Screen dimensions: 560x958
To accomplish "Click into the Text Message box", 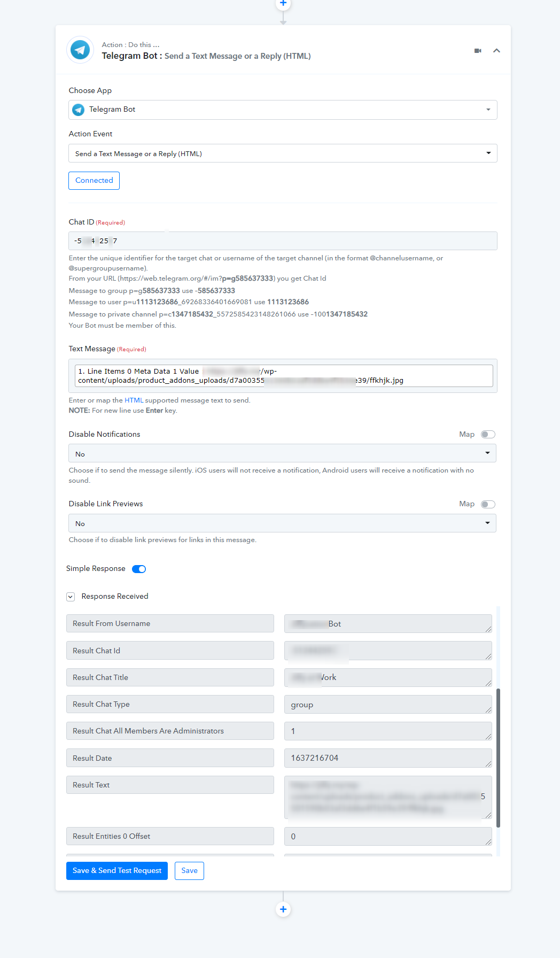I will point(284,376).
